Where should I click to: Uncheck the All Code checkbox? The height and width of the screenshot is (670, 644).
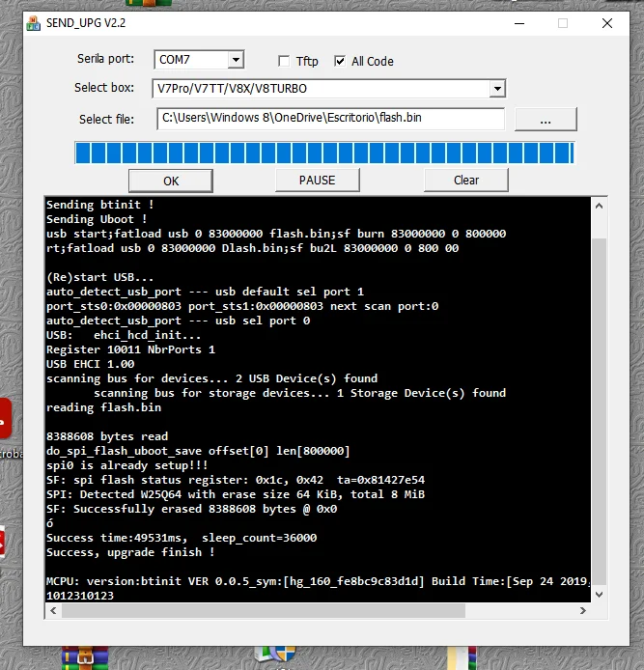[x=340, y=61]
